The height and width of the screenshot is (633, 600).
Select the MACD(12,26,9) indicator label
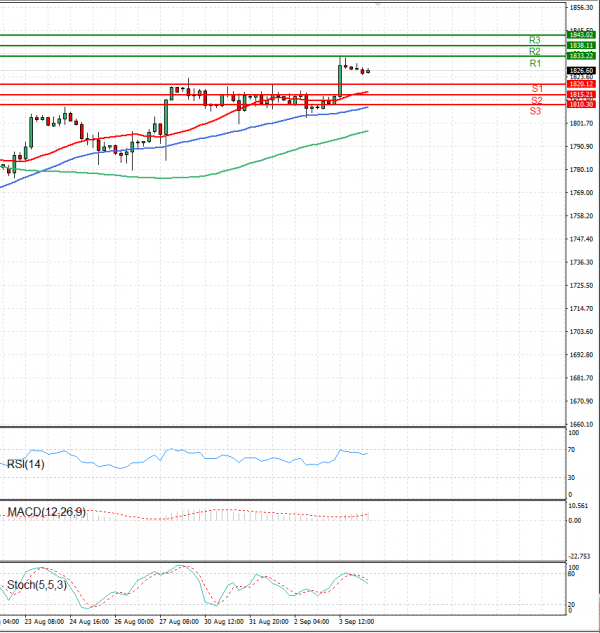(46, 512)
